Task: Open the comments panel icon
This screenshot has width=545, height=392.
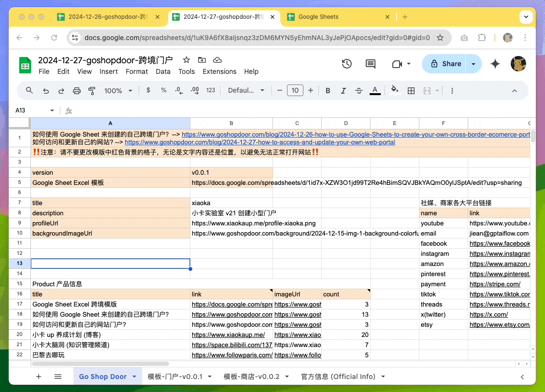Action: (371, 64)
